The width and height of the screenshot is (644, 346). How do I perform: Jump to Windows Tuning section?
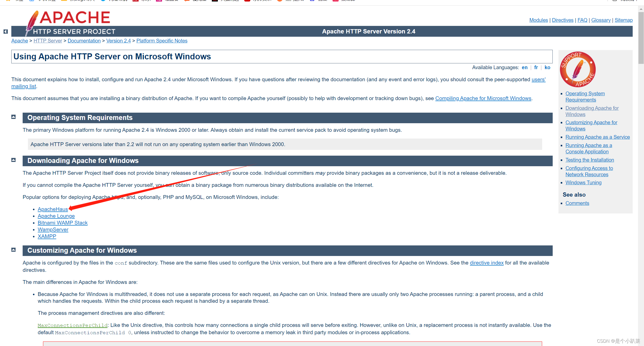pyautogui.click(x=583, y=183)
